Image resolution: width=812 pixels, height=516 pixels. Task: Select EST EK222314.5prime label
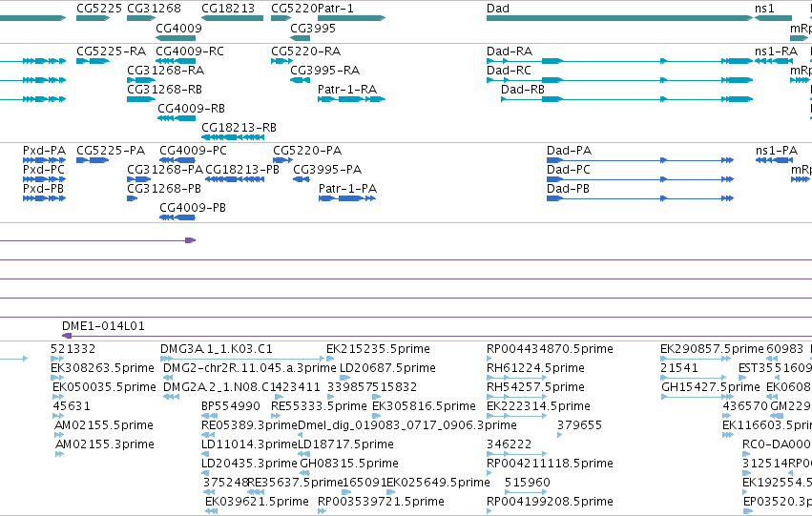[538, 407]
